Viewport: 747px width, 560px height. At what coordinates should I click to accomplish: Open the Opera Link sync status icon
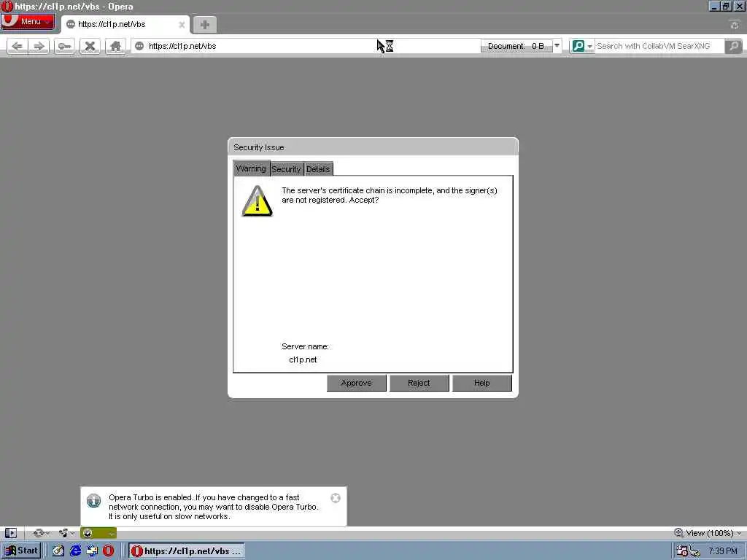(x=42, y=533)
